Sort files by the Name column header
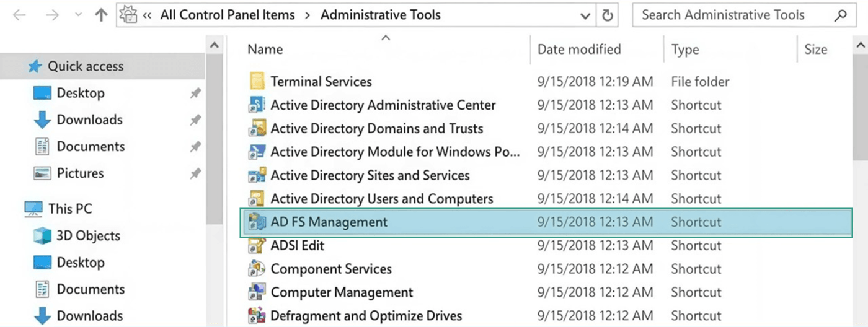This screenshot has width=868, height=327. point(265,50)
